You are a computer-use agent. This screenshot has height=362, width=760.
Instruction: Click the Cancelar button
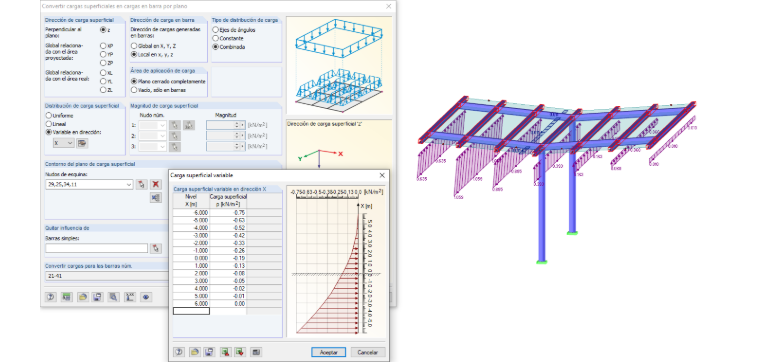(368, 352)
